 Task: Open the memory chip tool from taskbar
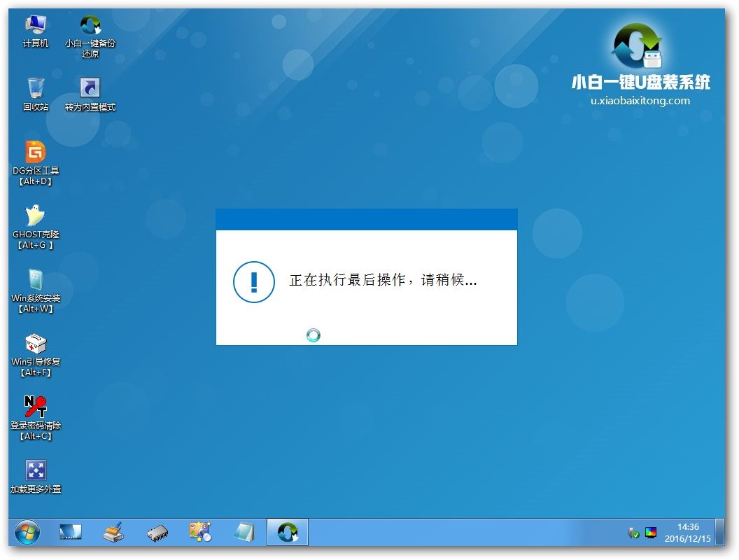coord(157,532)
